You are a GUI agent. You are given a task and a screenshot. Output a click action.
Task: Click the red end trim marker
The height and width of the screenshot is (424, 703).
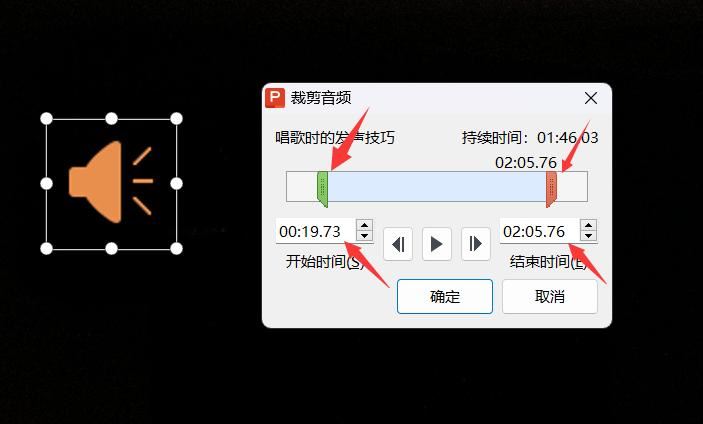pos(551,189)
